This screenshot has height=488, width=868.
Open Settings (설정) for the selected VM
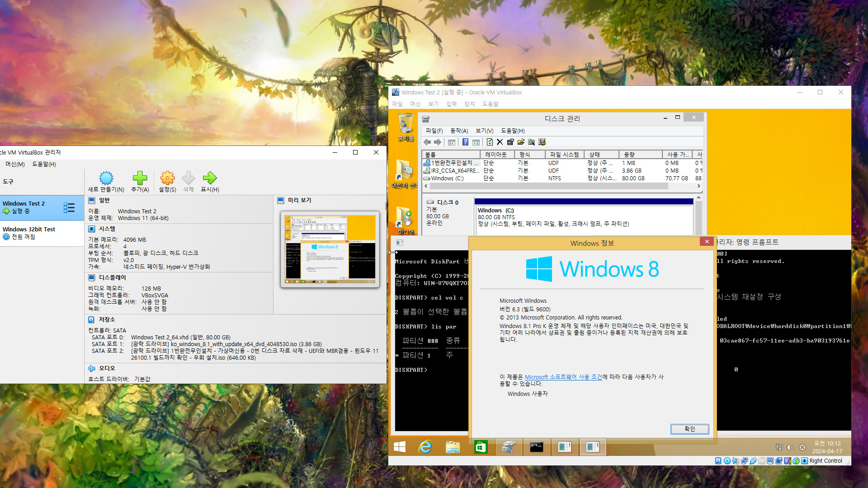167,178
